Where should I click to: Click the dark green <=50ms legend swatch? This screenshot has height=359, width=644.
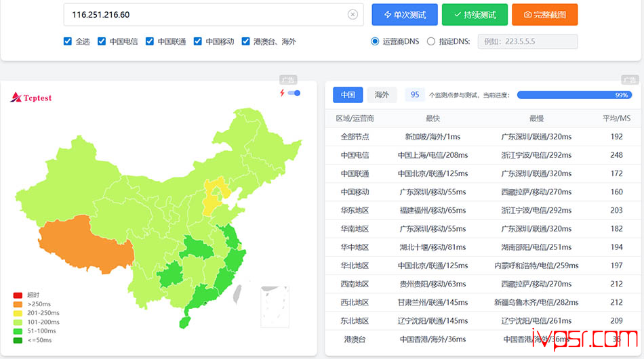(18, 340)
